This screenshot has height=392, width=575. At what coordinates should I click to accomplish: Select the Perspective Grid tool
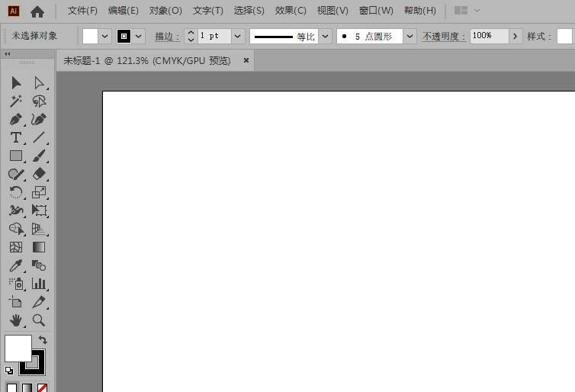tap(39, 229)
